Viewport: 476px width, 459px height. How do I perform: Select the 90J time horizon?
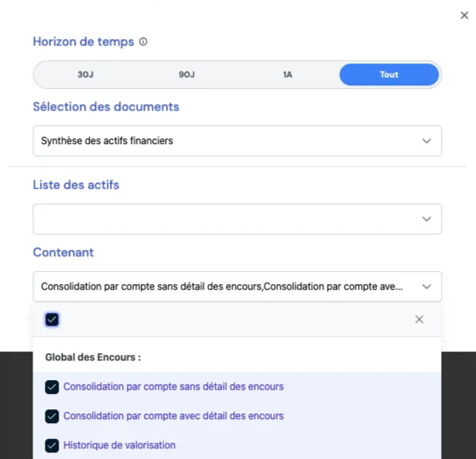(x=186, y=75)
